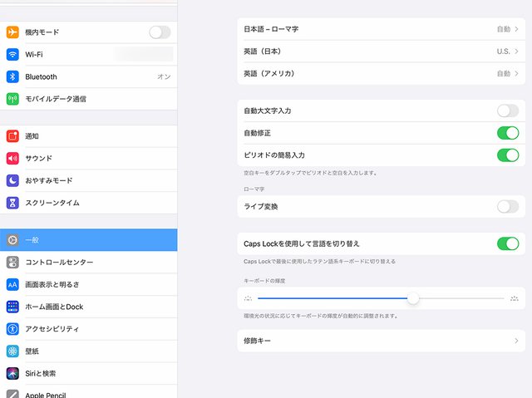
Task: Disable 自動修正 auto-correction switch
Action: (x=507, y=133)
